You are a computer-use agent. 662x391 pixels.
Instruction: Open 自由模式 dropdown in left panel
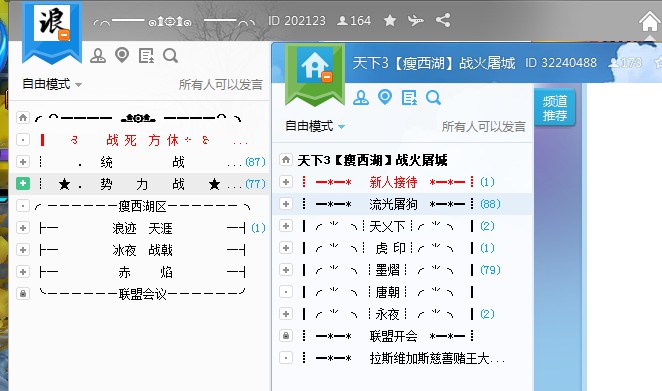(x=52, y=84)
